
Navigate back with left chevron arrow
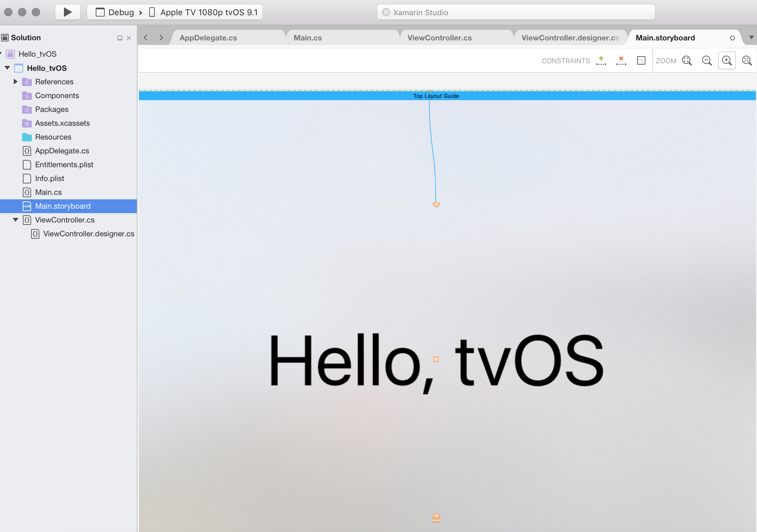(x=146, y=38)
